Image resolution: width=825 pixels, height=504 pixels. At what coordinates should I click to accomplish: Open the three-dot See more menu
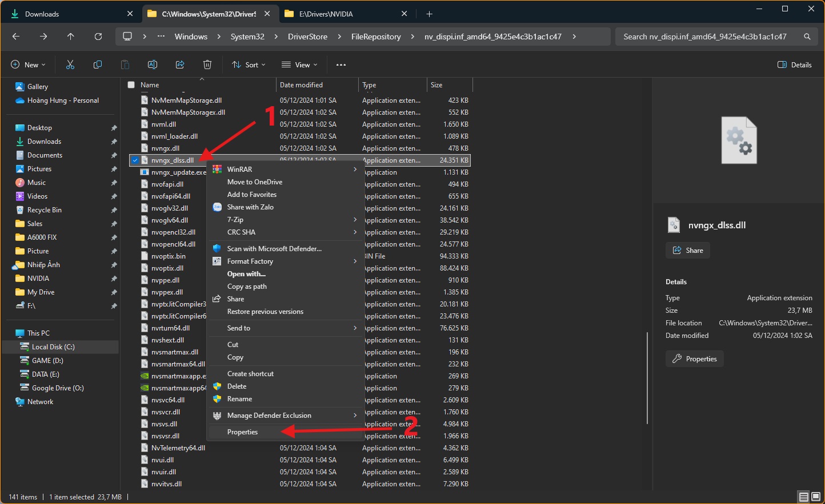(x=341, y=65)
